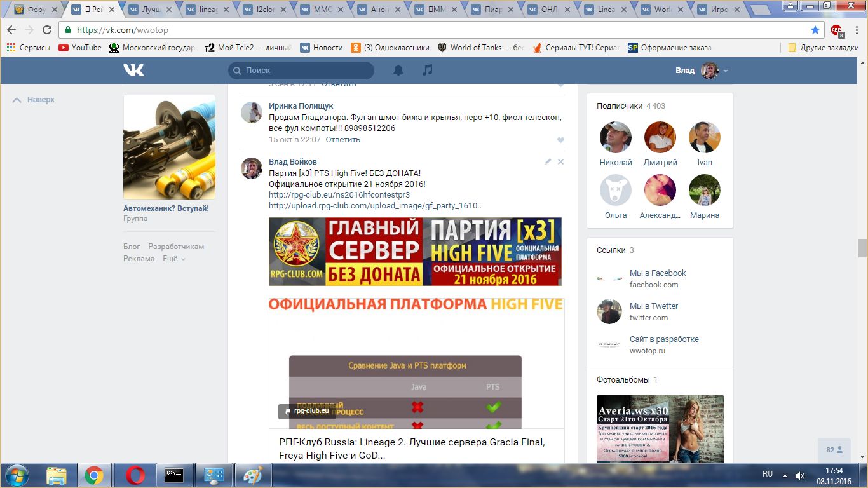Open command prompt in taskbar
This screenshot has width=868, height=488.
pyautogui.click(x=174, y=475)
